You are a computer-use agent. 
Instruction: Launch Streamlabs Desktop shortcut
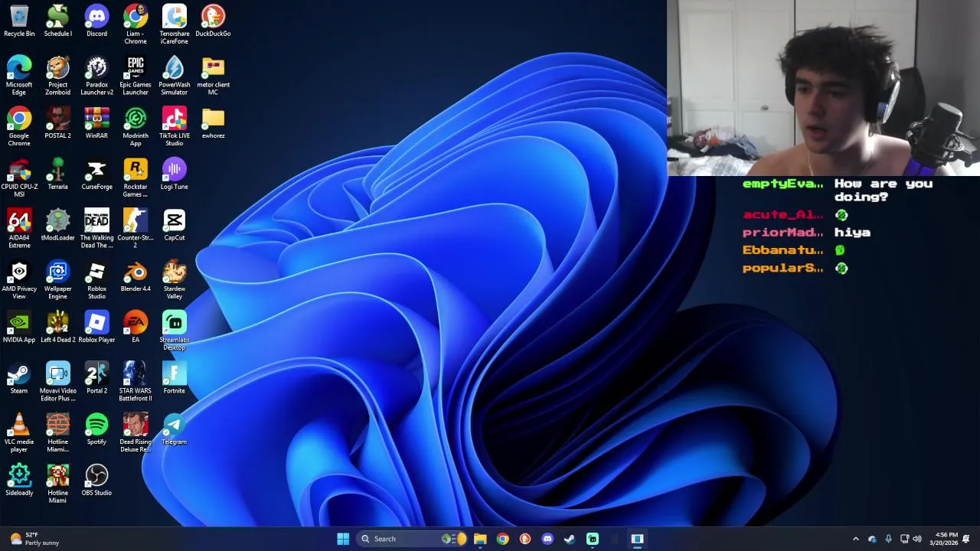click(175, 331)
